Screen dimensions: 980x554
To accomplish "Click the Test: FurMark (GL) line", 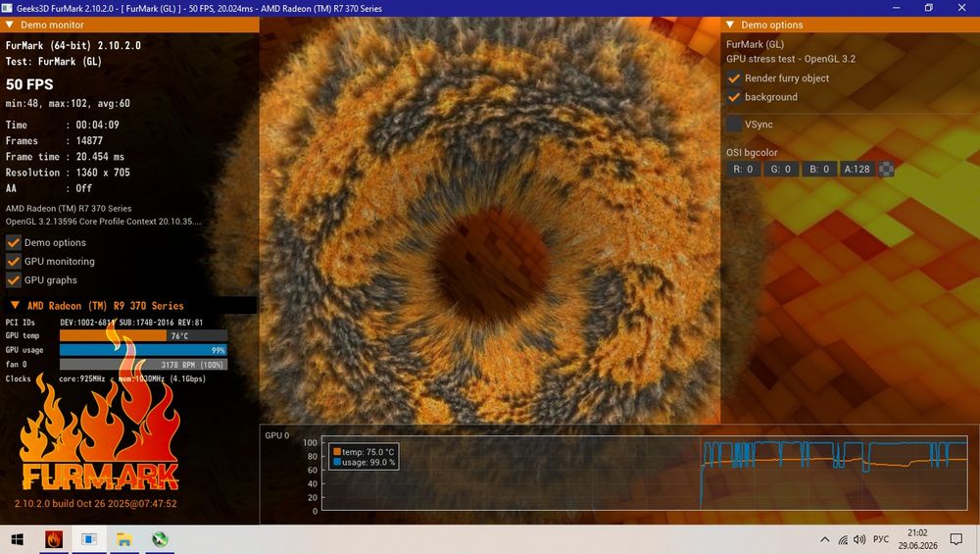I will click(54, 61).
